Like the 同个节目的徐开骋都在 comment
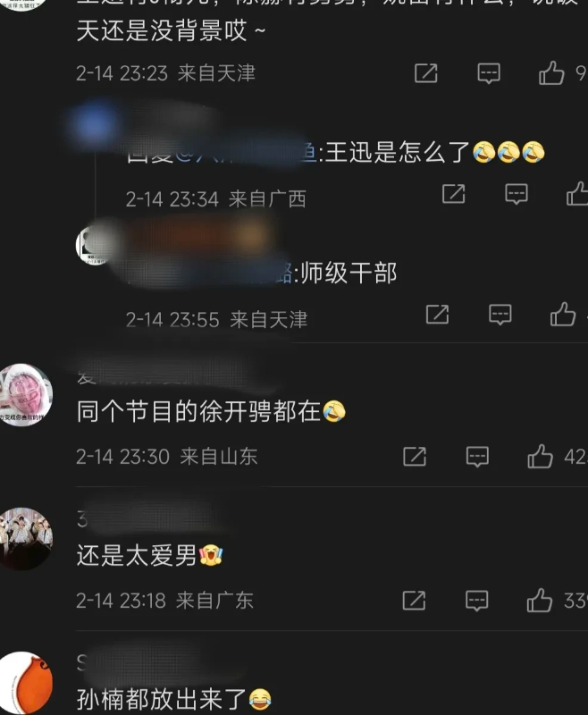 click(540, 457)
